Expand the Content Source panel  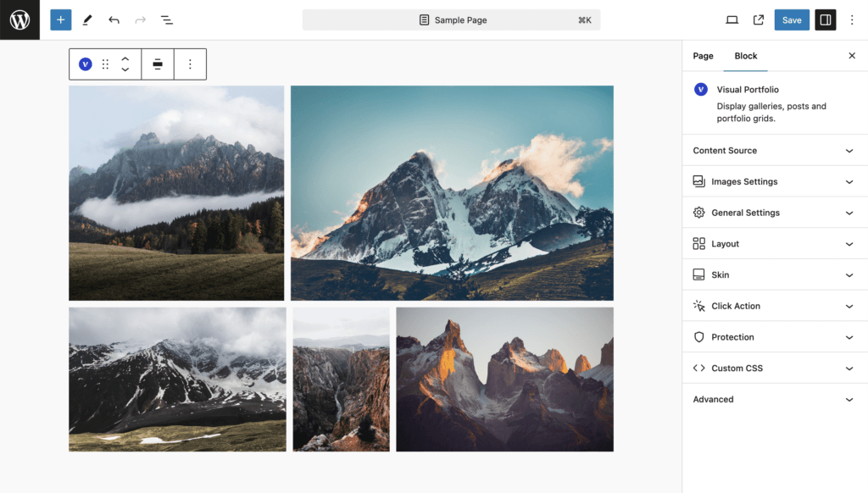(775, 151)
